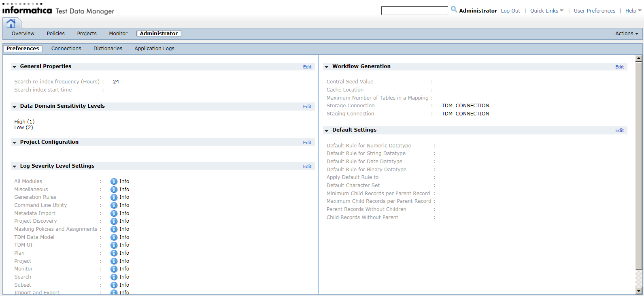The image size is (644, 296).
Task: Open the Actions dropdown menu
Action: [x=627, y=34]
